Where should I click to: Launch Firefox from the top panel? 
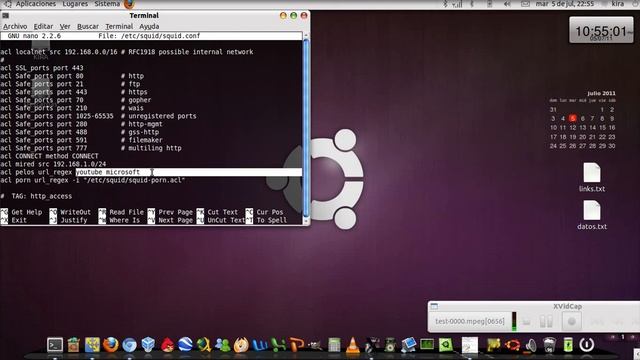(129, 4)
